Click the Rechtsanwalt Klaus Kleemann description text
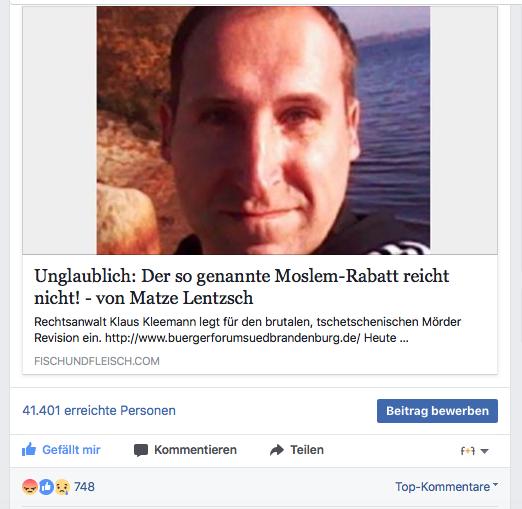Image resolution: width=522 pixels, height=509 pixels. [247, 330]
